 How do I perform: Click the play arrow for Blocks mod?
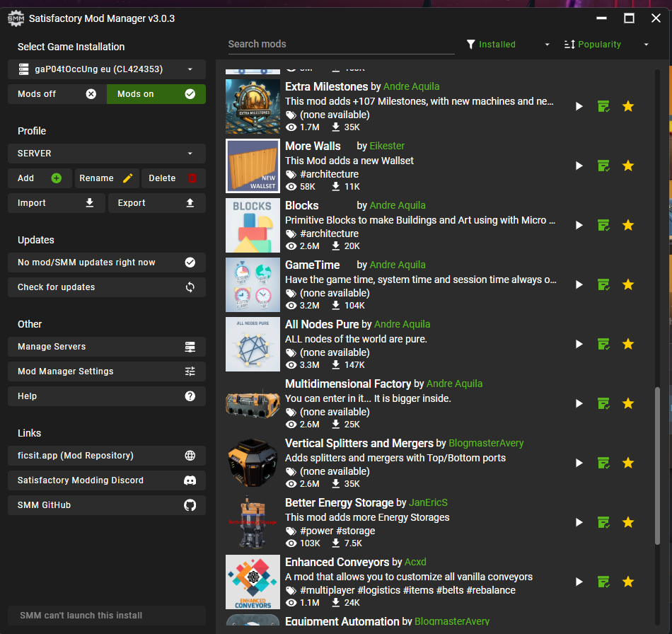pos(579,225)
